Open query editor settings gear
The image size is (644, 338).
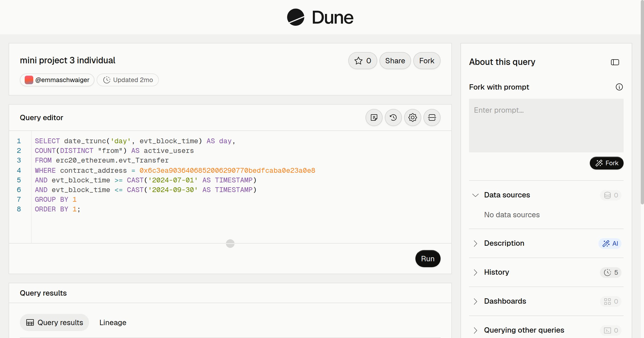(412, 117)
